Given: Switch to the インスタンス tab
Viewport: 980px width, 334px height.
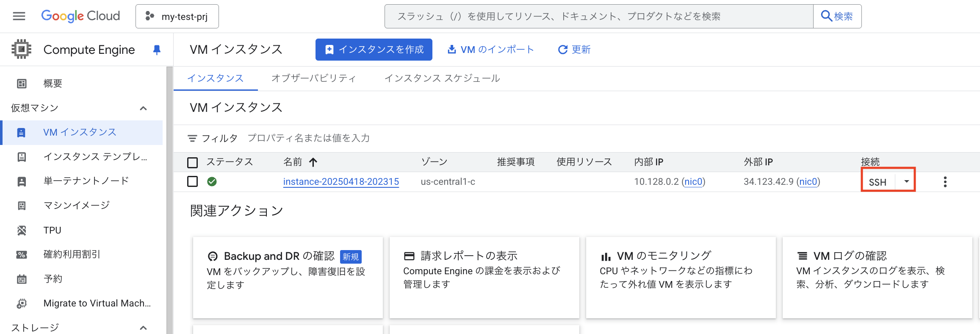Looking at the screenshot, I should point(216,78).
